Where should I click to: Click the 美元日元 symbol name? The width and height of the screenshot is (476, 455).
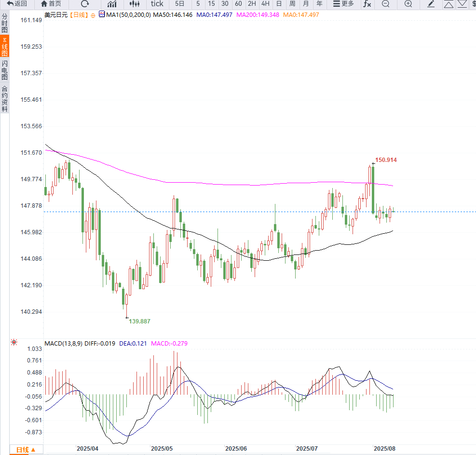(x=56, y=15)
